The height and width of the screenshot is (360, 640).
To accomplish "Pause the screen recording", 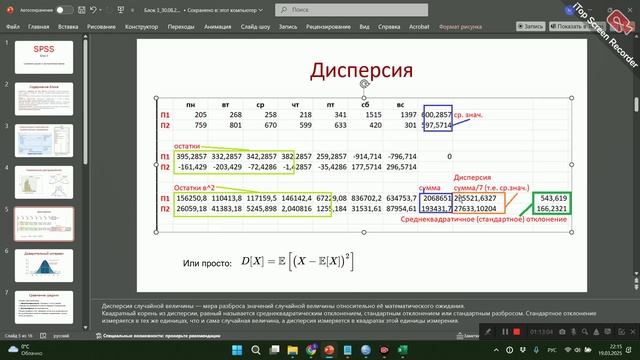I will pyautogui.click(x=505, y=332).
